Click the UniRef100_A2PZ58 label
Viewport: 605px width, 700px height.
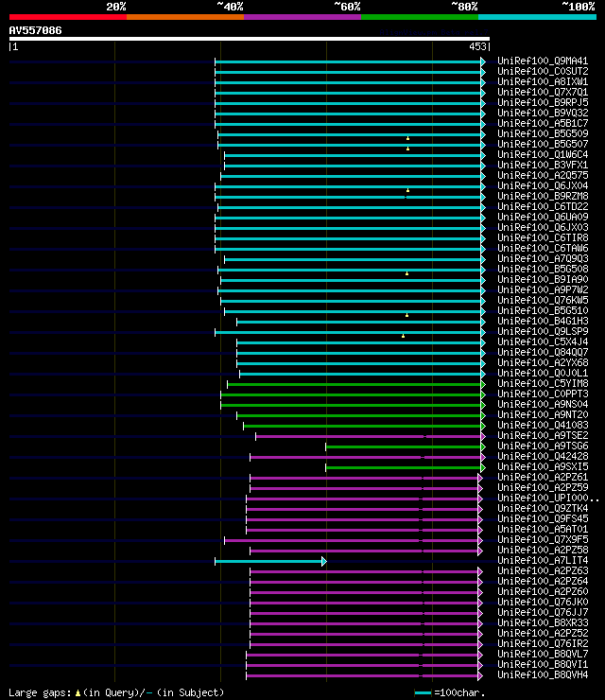pos(543,549)
